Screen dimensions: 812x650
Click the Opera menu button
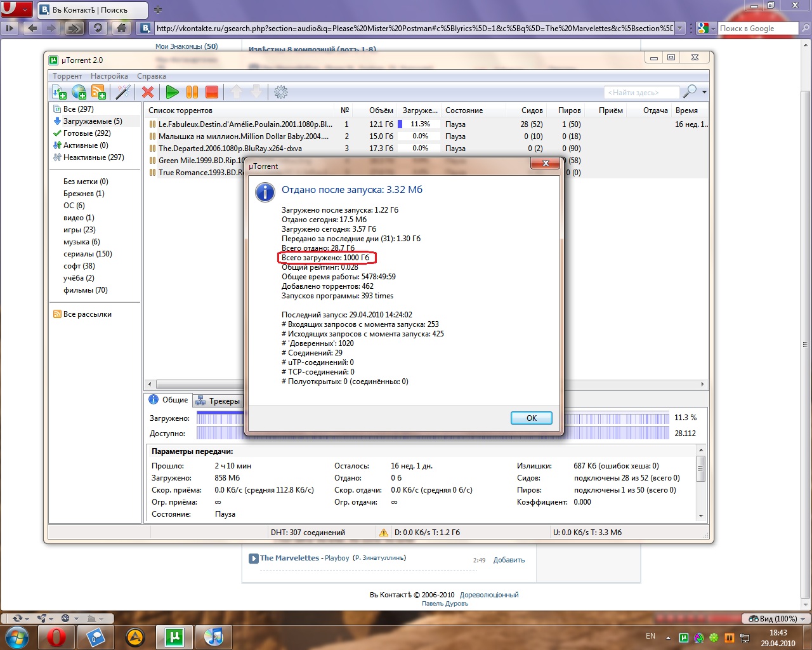coord(16,10)
